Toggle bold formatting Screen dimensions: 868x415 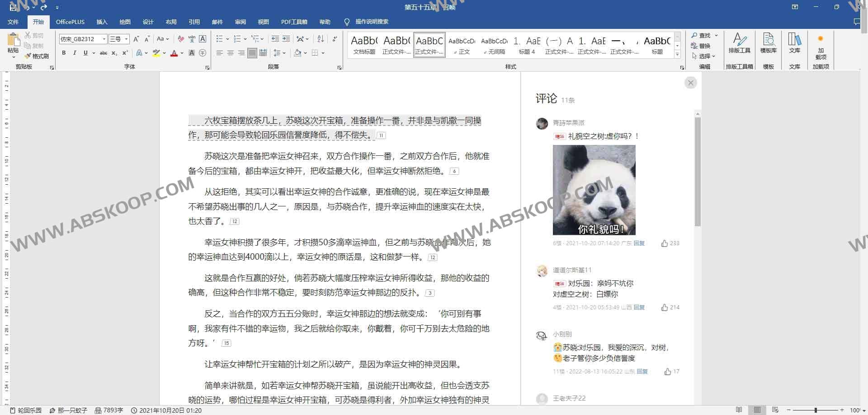point(64,53)
